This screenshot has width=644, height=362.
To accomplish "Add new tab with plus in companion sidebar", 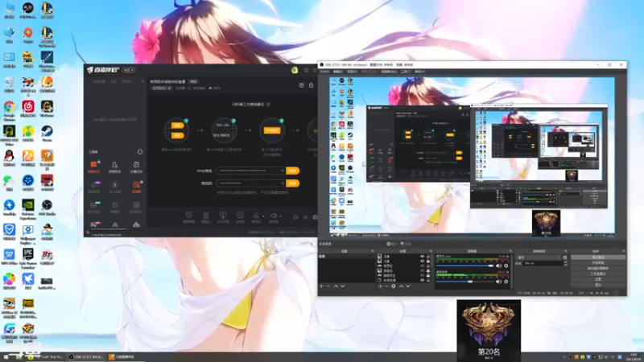I will [142, 81].
